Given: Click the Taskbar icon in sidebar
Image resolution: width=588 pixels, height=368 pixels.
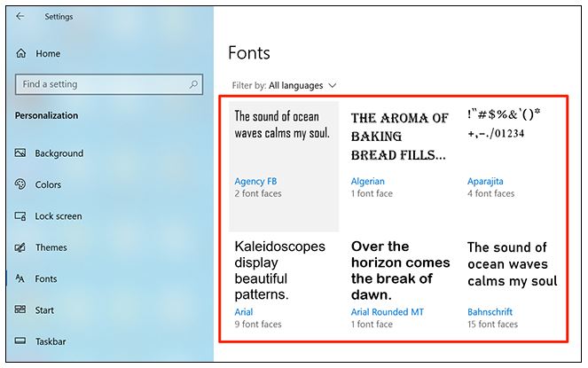Looking at the screenshot, I should pyautogui.click(x=20, y=341).
